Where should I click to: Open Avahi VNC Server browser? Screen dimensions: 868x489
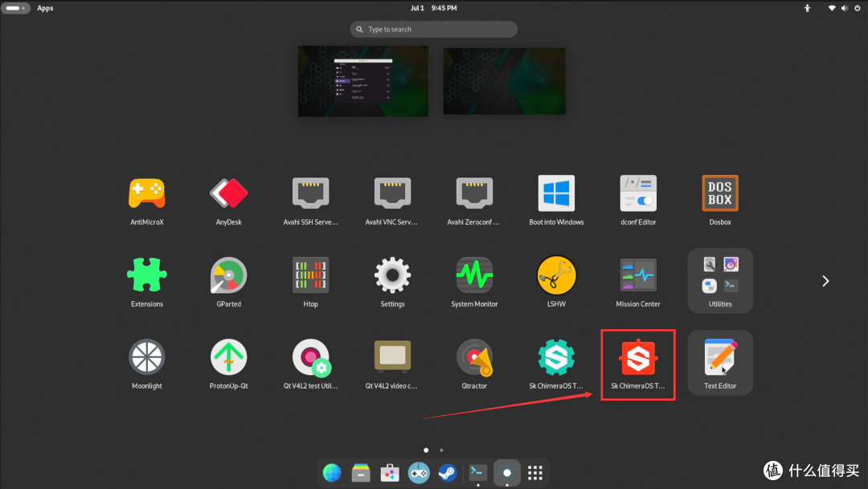click(x=392, y=194)
